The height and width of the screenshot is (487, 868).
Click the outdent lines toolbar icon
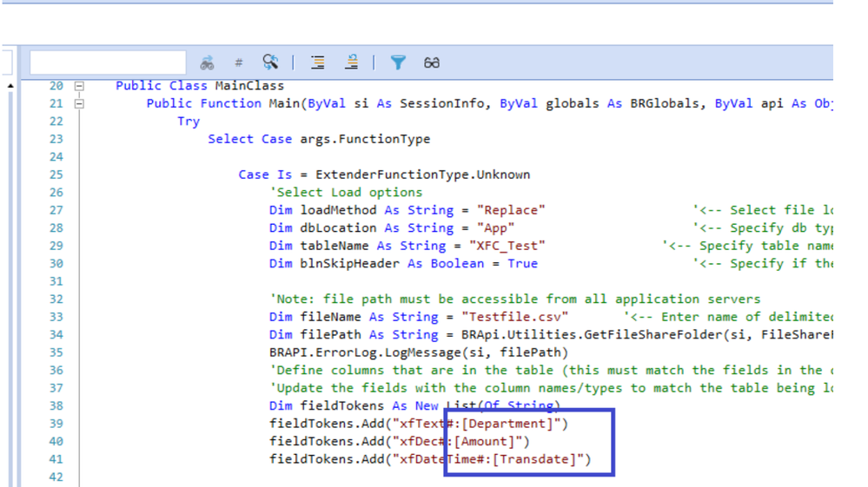pos(352,62)
